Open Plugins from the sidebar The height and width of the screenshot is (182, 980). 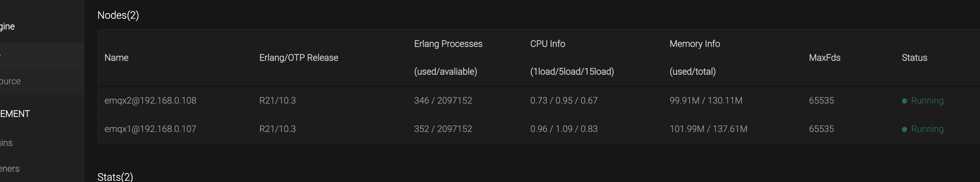(6, 143)
